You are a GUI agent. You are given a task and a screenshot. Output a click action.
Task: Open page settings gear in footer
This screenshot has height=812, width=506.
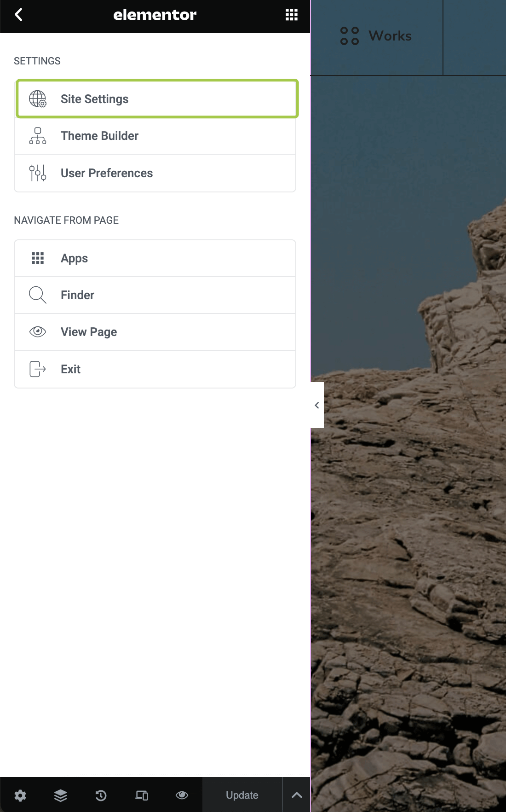(x=20, y=795)
